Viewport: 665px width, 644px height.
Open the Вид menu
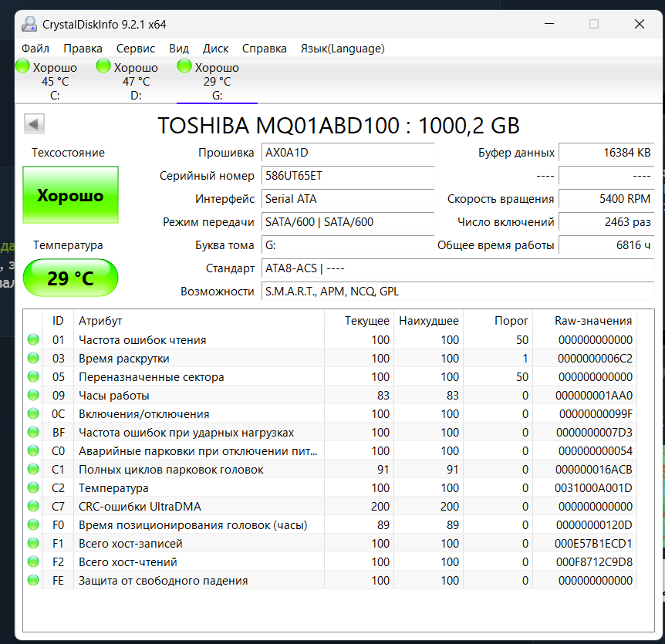click(179, 49)
